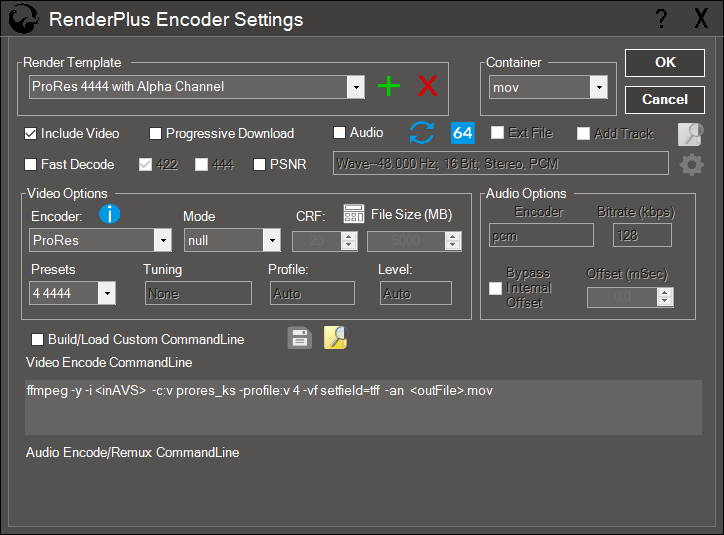Click the blue refresh arrows icon
This screenshot has height=535, width=724.
click(422, 133)
